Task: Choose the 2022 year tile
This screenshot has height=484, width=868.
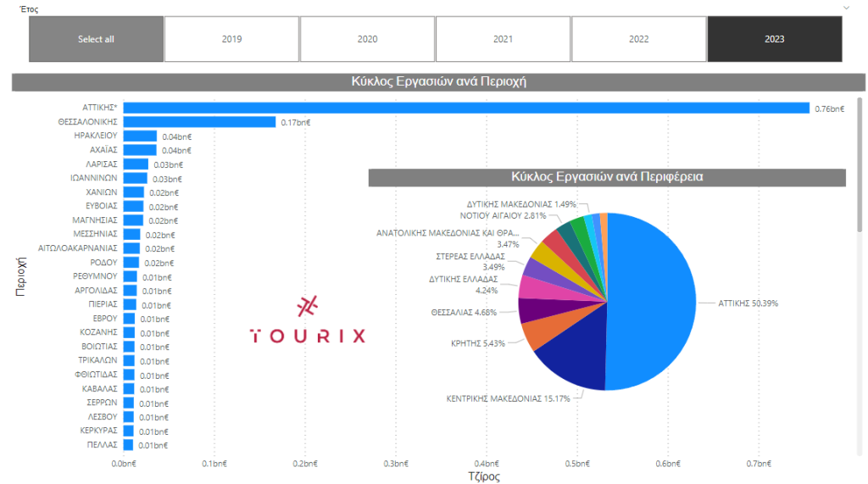Action: [638, 39]
